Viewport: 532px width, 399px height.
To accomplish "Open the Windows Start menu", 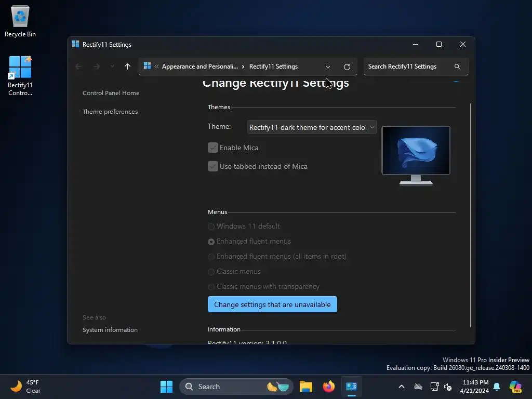I will (166, 387).
